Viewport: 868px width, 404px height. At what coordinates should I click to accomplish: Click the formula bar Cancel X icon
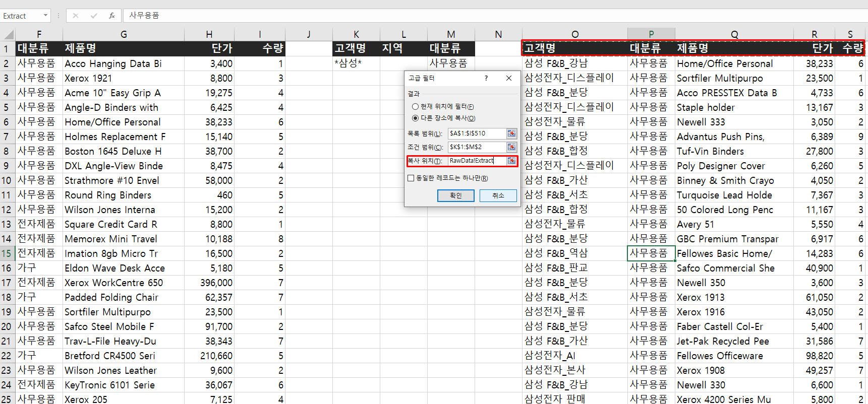point(76,16)
